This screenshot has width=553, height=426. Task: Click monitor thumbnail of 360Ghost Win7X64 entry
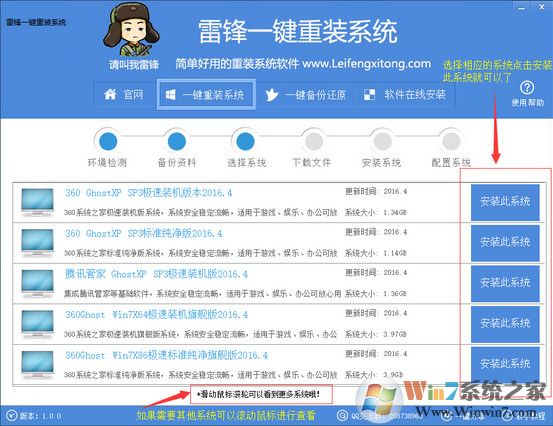(37, 323)
